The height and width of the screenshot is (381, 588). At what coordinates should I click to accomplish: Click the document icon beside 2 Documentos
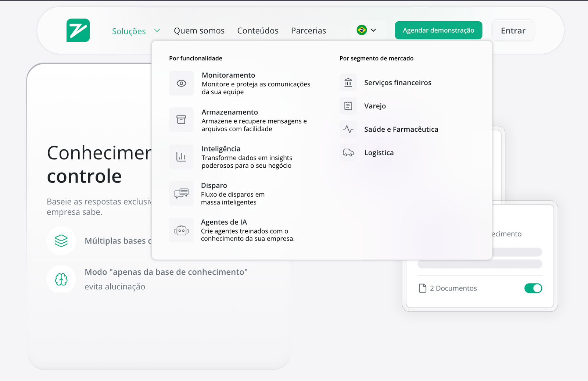(x=423, y=288)
